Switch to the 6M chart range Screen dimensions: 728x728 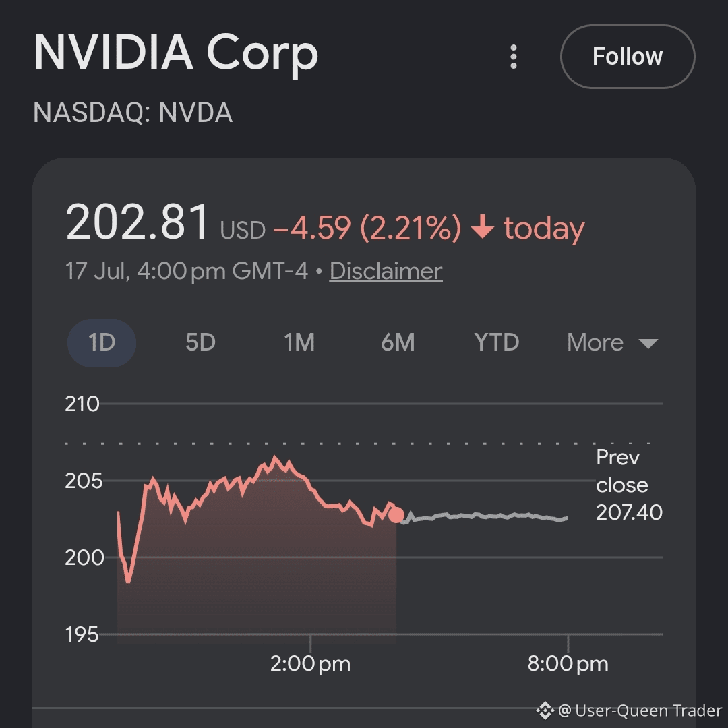point(398,342)
